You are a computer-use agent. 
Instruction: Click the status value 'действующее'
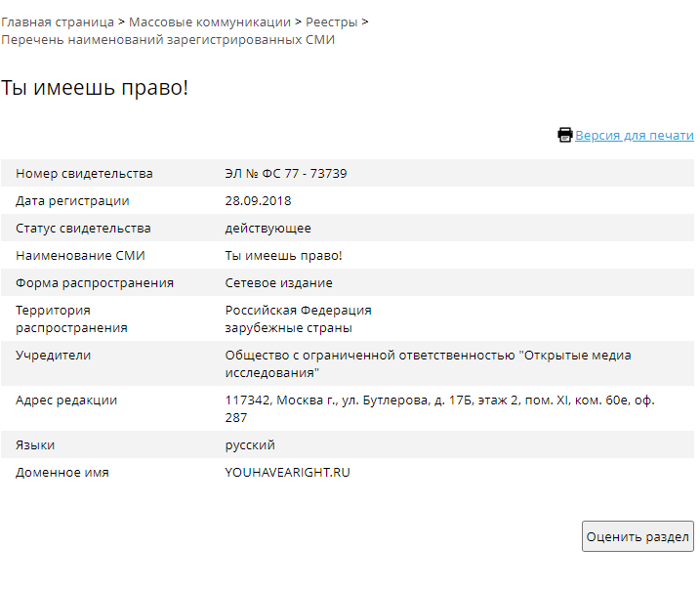pos(268,229)
